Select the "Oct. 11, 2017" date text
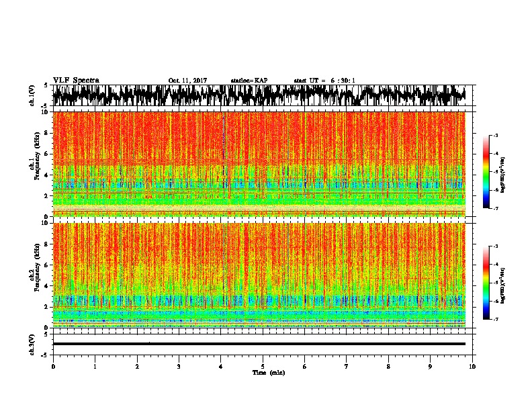Viewport: 532px width, 411px height. coord(187,81)
